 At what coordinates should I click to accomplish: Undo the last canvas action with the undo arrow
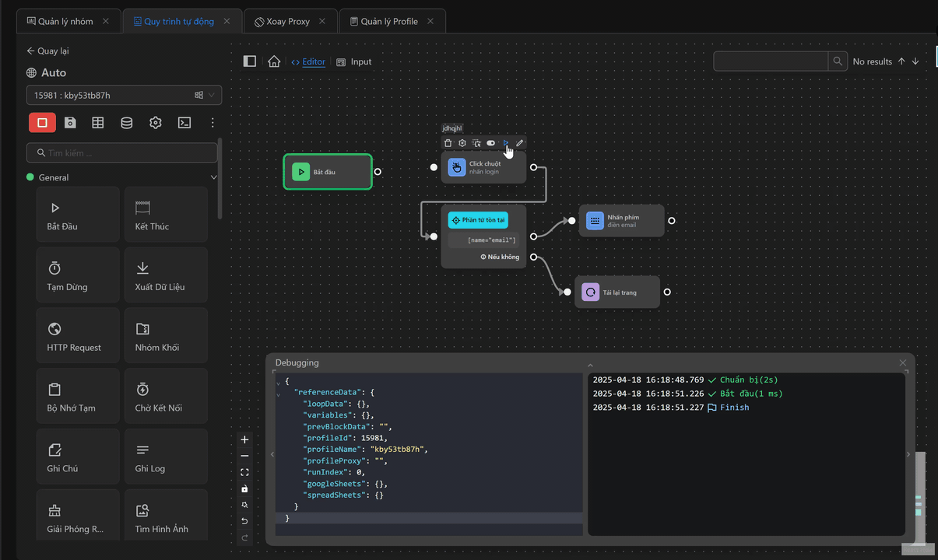point(244,521)
